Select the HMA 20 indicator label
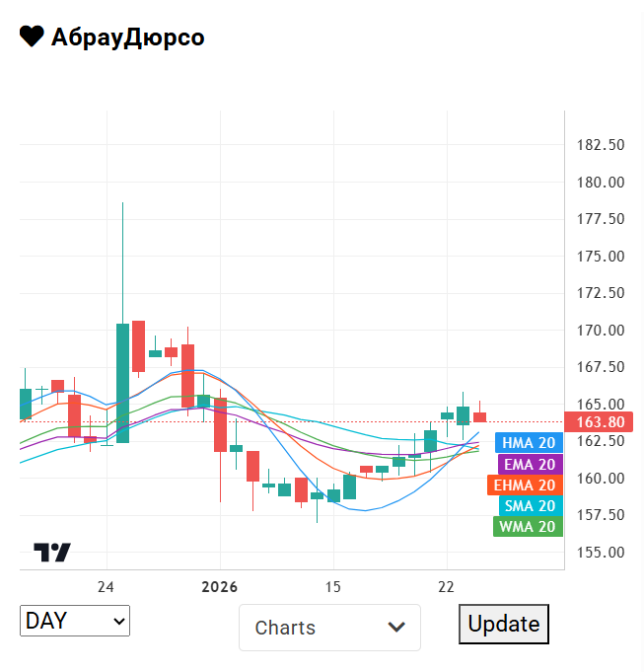The width and height of the screenshot is (644, 672). (x=529, y=443)
